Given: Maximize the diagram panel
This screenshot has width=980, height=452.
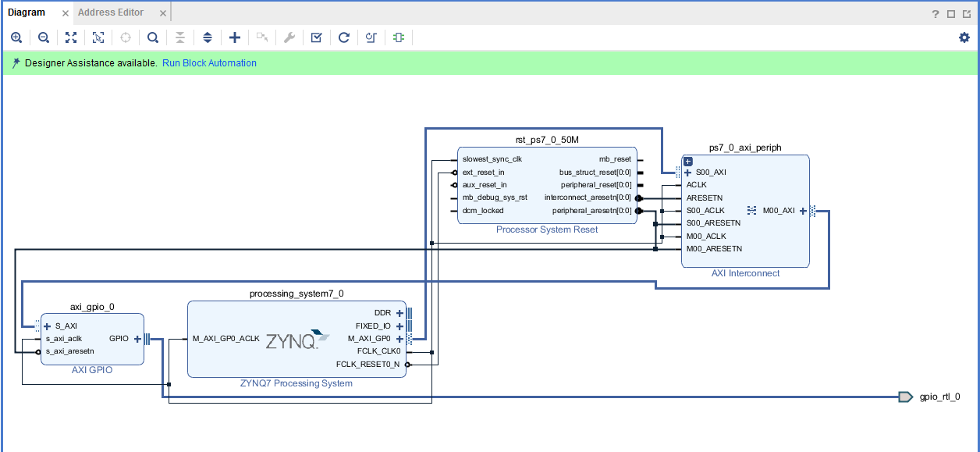Looking at the screenshot, I should pos(951,13).
